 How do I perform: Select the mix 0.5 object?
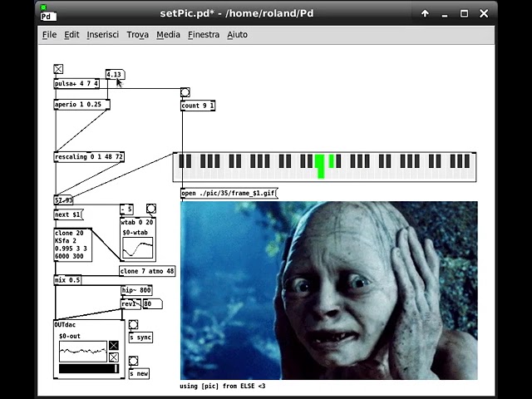[67, 280]
